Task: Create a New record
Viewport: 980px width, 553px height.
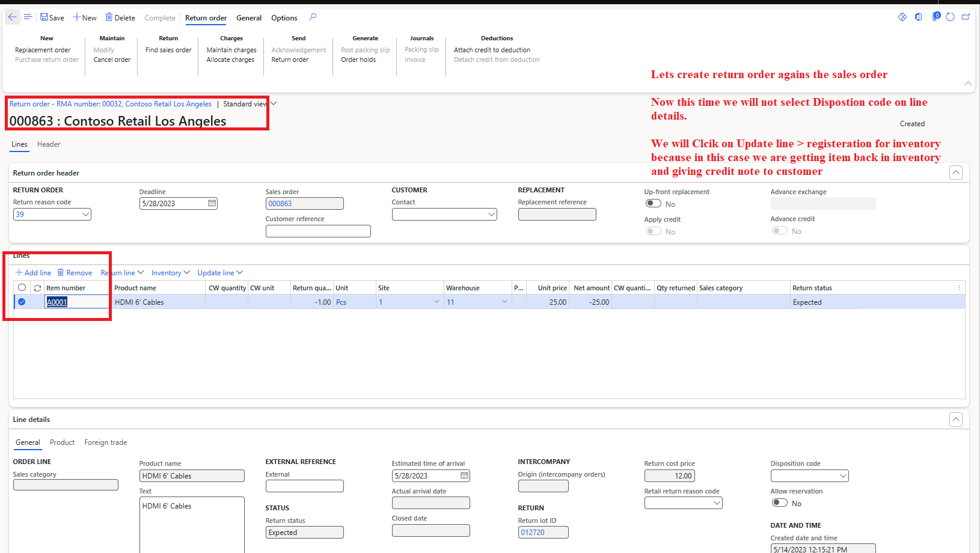Action: [84, 17]
